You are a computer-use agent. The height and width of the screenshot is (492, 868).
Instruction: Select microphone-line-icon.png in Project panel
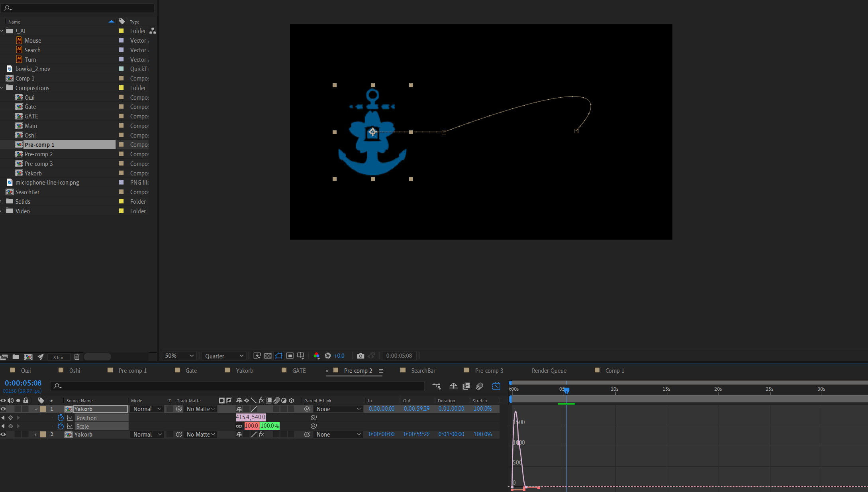pos(47,183)
